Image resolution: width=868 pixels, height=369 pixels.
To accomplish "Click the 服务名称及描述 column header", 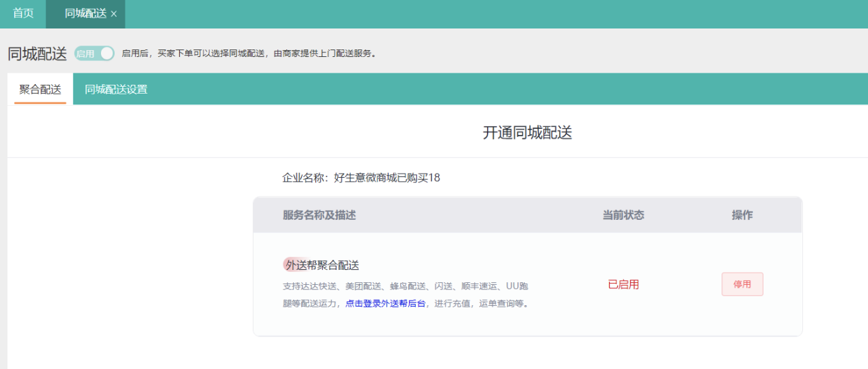I will coord(319,215).
